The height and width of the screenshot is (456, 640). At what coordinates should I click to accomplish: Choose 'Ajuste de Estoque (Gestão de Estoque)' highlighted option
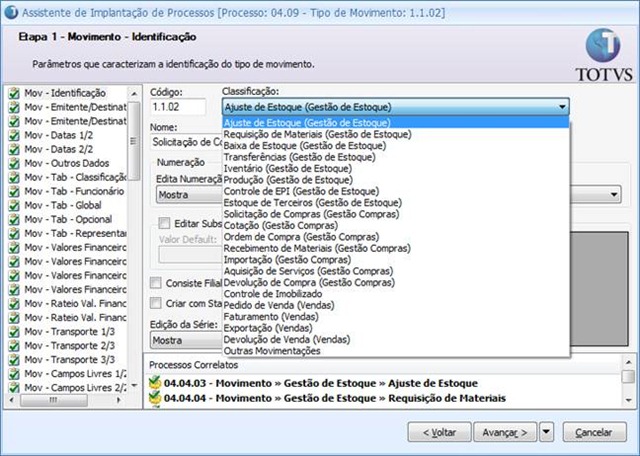(396, 122)
